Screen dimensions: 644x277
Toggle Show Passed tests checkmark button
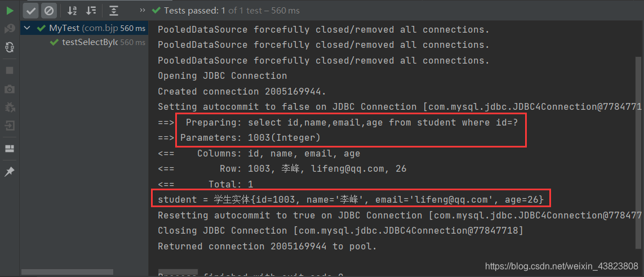31,10
